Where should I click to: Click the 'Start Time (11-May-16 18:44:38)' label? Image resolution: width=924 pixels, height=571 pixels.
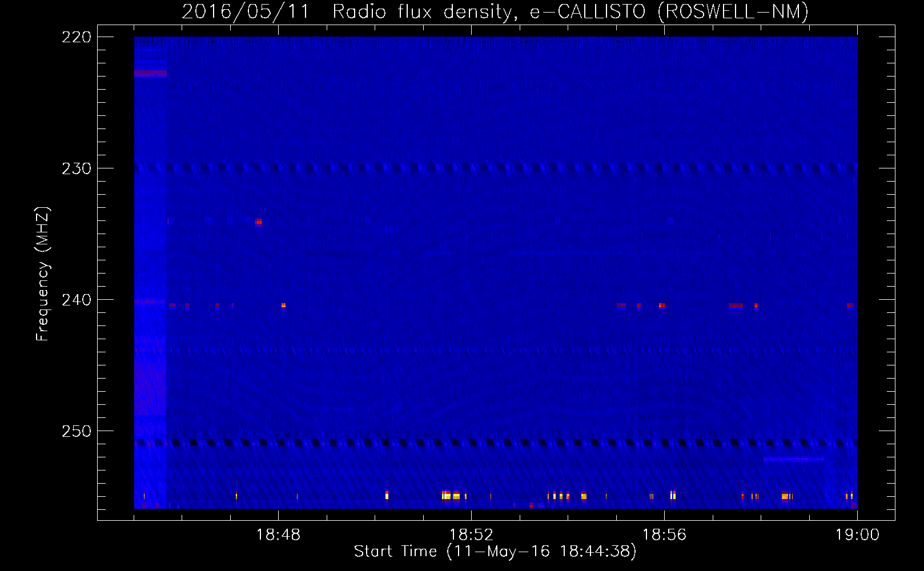[x=495, y=551]
